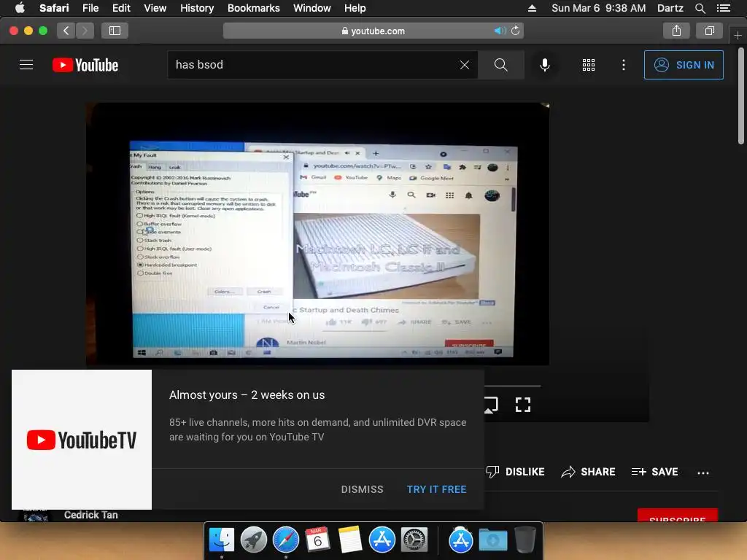
Task: Click the date and time in menu bar
Action: pos(598,8)
